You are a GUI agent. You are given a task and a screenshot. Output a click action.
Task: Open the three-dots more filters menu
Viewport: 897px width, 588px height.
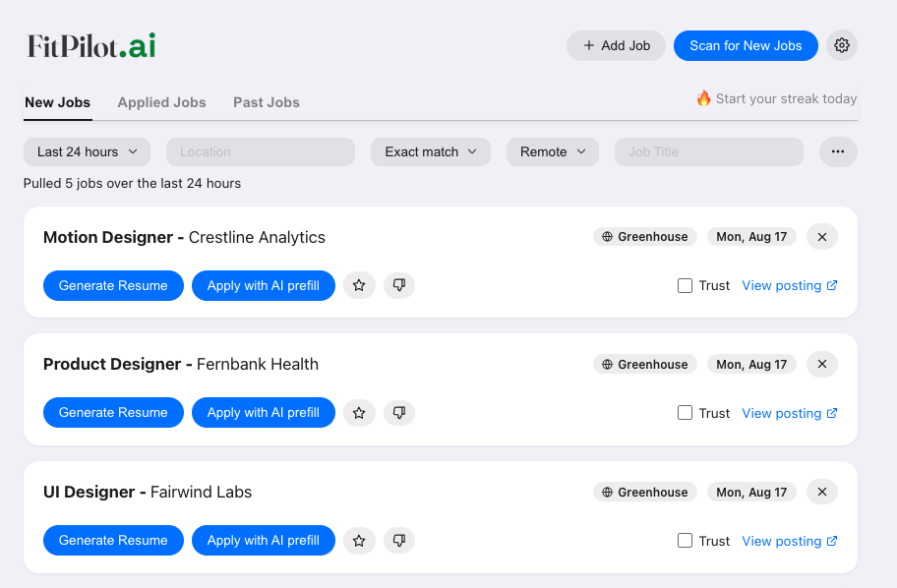tap(838, 151)
